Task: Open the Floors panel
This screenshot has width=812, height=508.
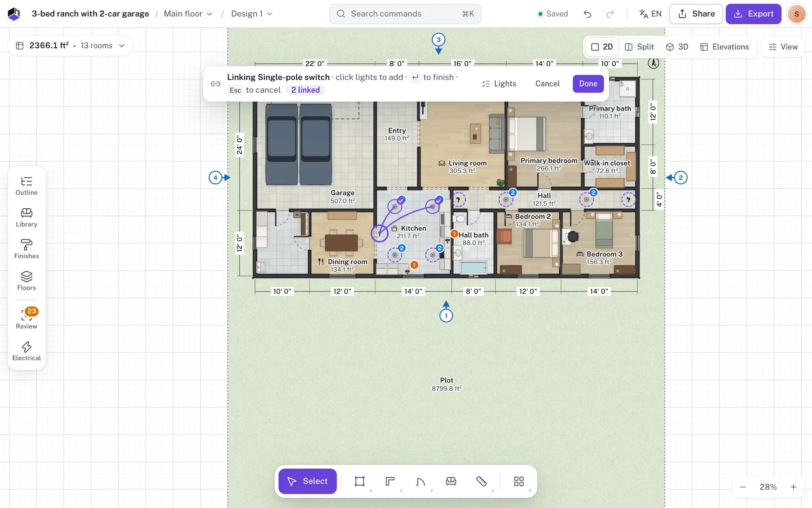Action: point(27,282)
